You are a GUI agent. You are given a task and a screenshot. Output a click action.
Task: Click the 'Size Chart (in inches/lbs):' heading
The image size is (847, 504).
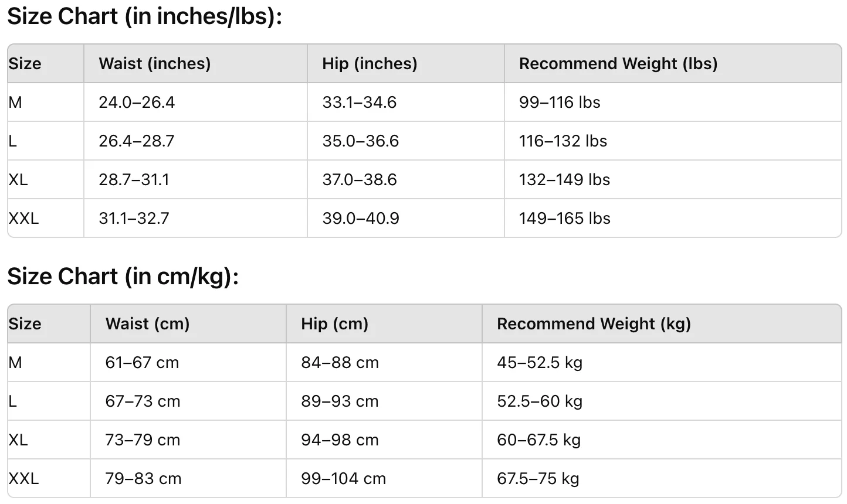pyautogui.click(x=145, y=16)
